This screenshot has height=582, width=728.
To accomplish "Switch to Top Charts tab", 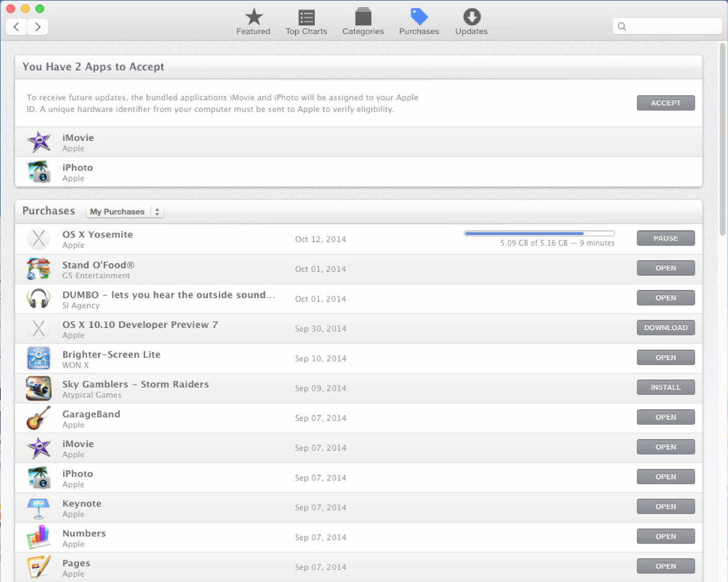I will 306,22.
